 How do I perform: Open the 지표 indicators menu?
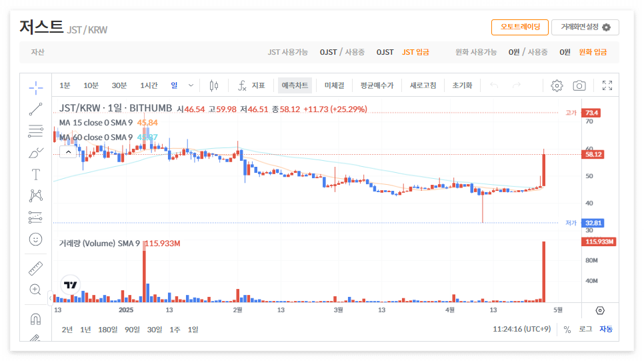coord(251,85)
